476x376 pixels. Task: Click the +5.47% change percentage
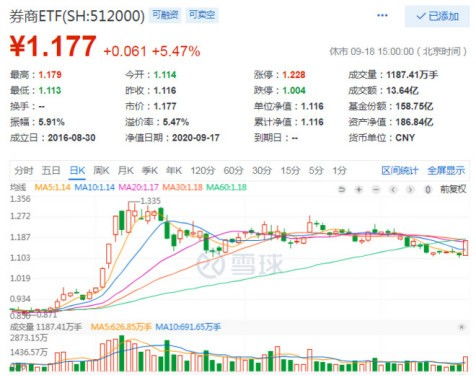tap(176, 51)
